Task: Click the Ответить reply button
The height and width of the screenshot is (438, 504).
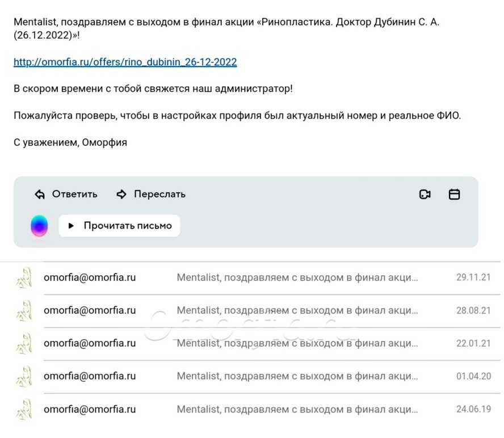Action: click(x=66, y=194)
